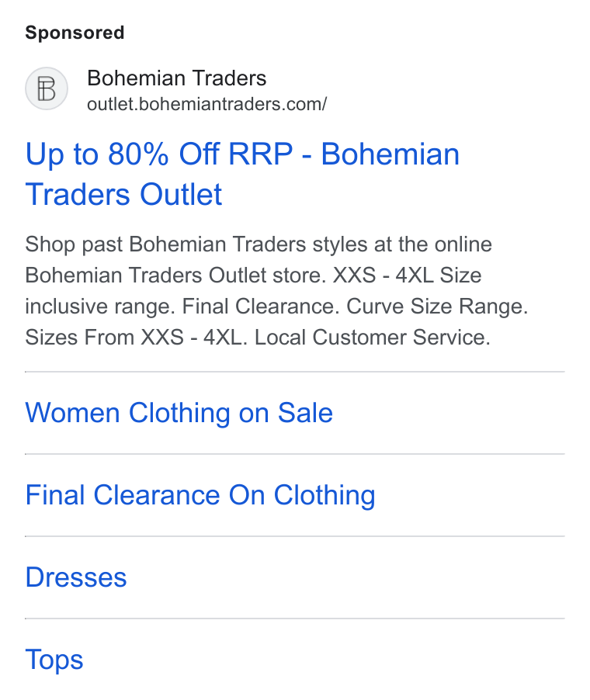Click the word Clearance in the second sitelink
Image resolution: width=590 pixels, height=700 pixels.
click(x=157, y=495)
